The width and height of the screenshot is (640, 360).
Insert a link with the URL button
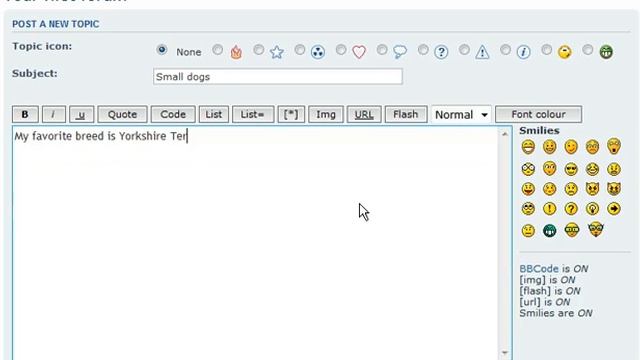click(364, 114)
